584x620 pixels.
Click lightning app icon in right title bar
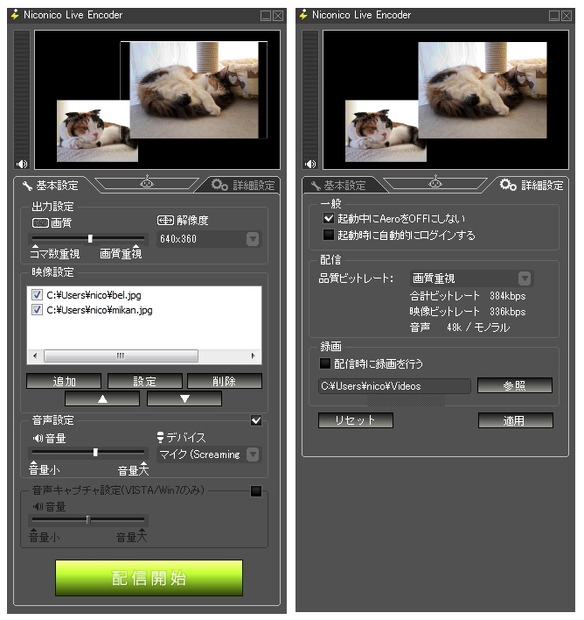pos(304,15)
